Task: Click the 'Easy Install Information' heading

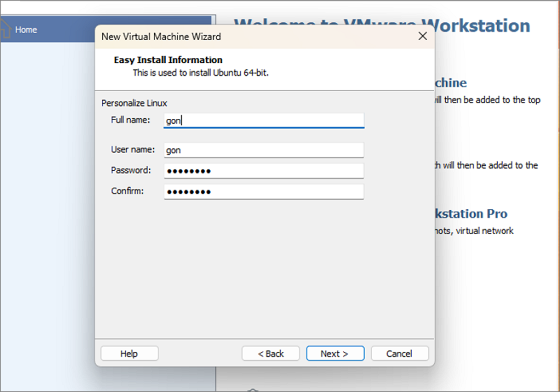Action: click(168, 60)
